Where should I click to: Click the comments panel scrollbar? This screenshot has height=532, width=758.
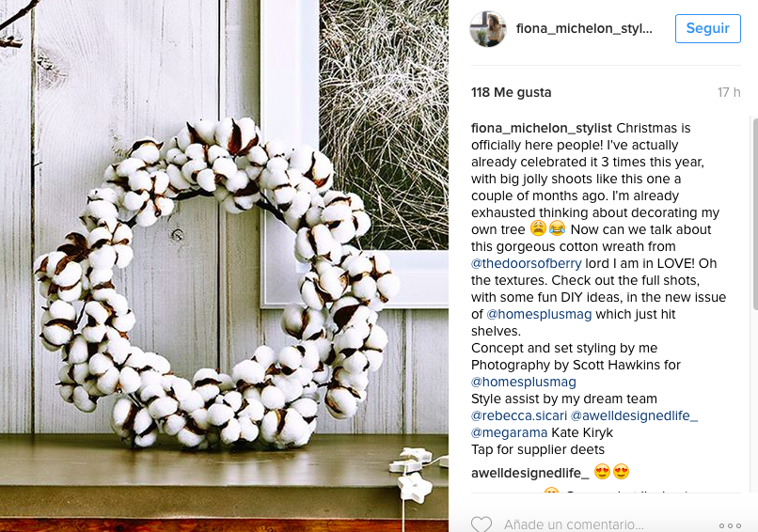(754, 212)
